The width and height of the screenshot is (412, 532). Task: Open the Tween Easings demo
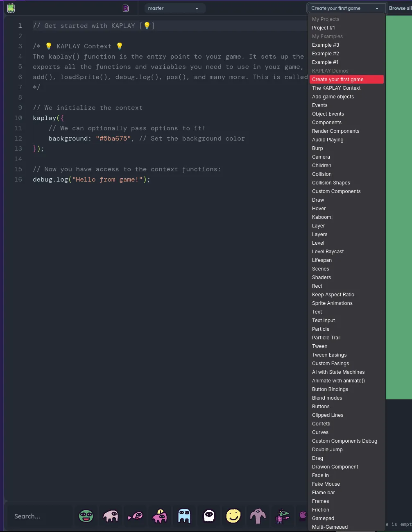click(346, 355)
